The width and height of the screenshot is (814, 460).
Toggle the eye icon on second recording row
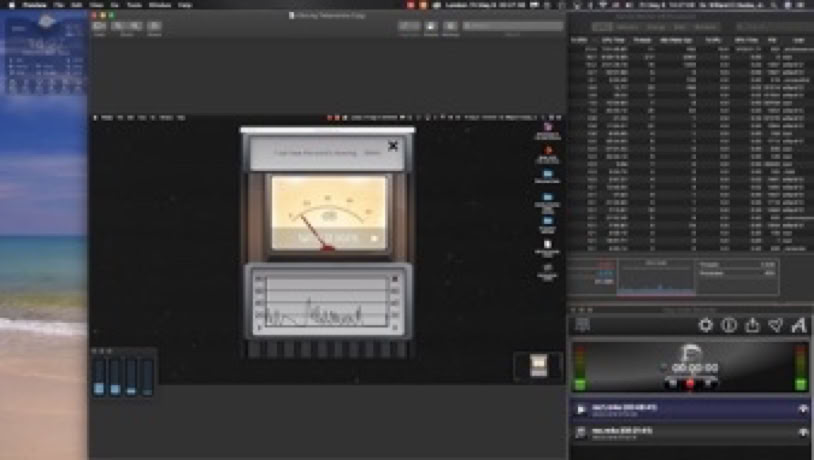pos(802,432)
